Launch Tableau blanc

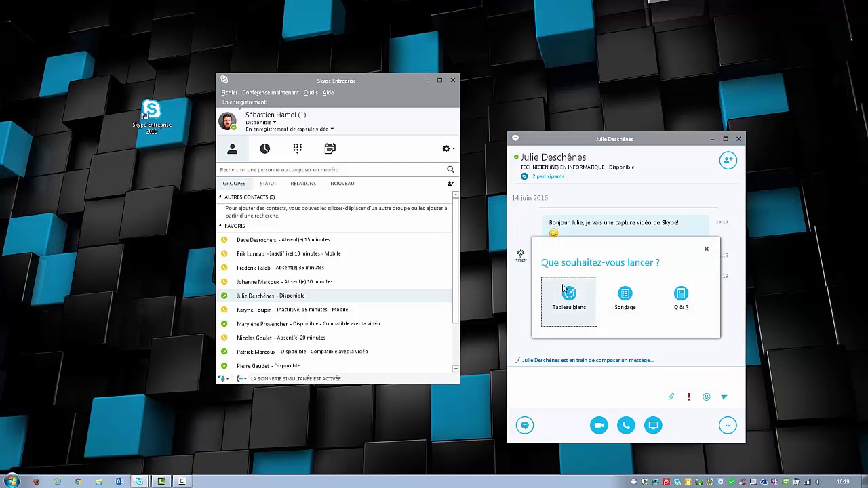coord(569,302)
